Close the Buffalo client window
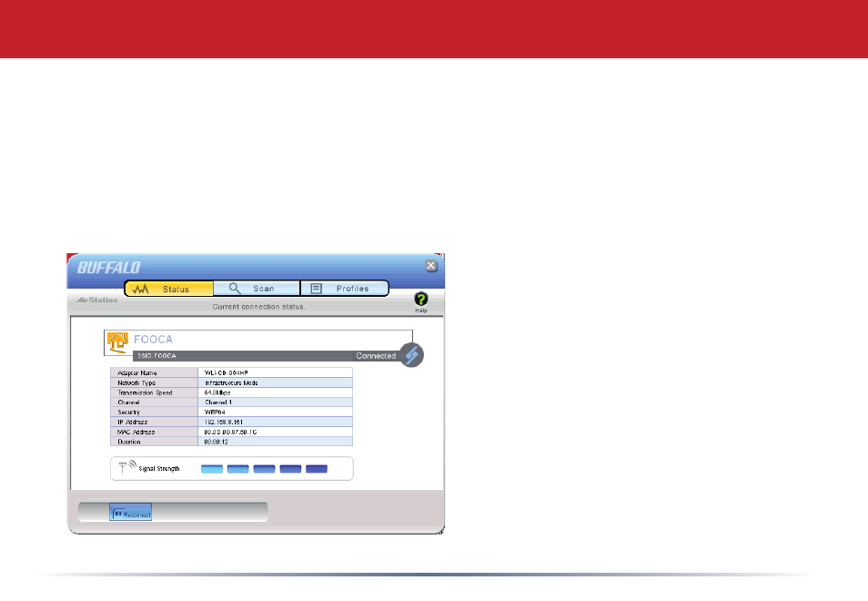868x601 pixels. 430,265
